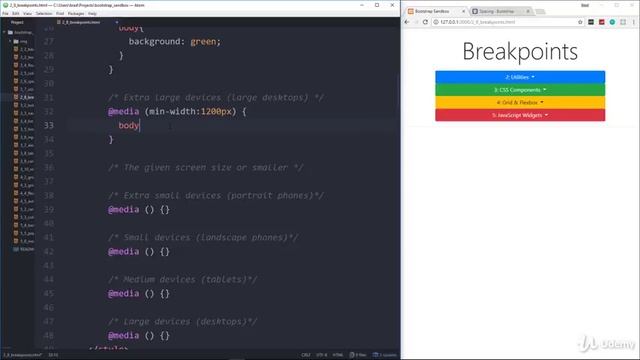This screenshot has height=360, width=640.
Task: Expand the img folder arrow in tree
Action: (x=10, y=41)
